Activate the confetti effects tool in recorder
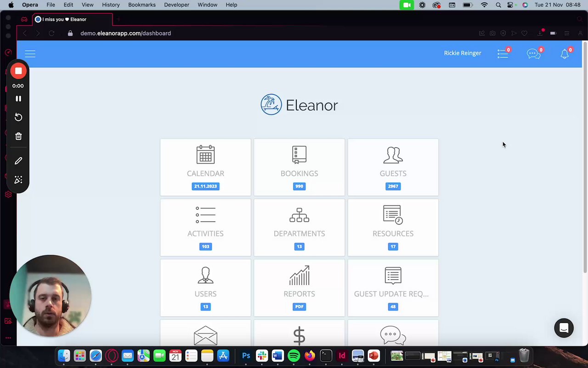588x368 pixels. click(18, 180)
